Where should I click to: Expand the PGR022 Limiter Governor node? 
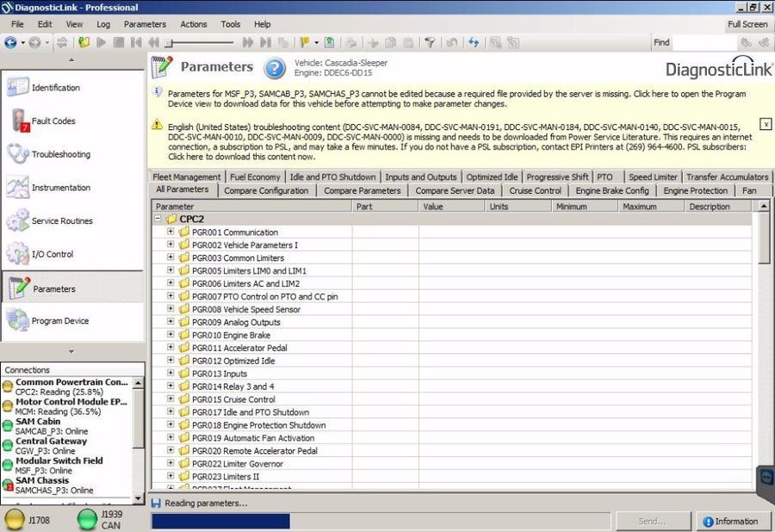pos(170,463)
